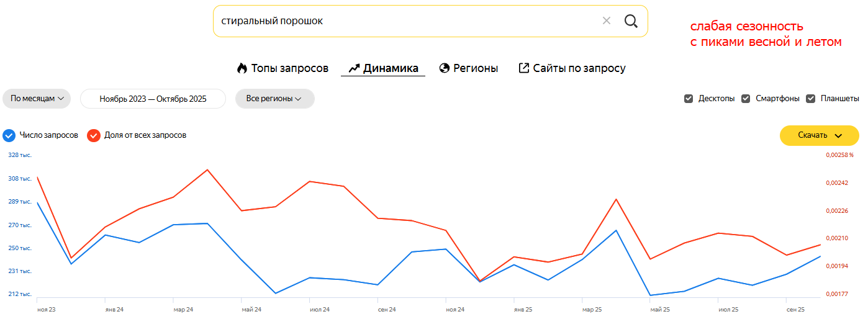The width and height of the screenshot is (868, 319).
Task: Toggle the blue Число запросов series
Action: tap(9, 135)
